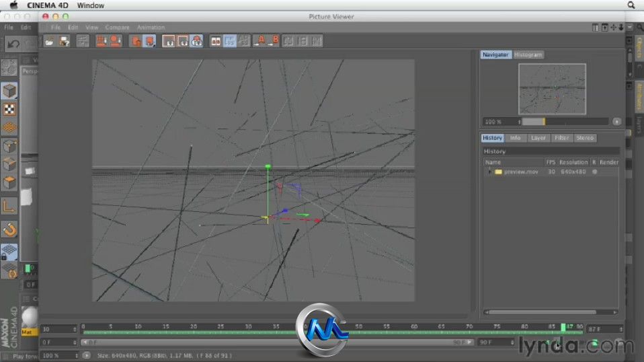Click the Render Settings icon in Picture Viewer
The image size is (644, 362).
pos(83,41)
